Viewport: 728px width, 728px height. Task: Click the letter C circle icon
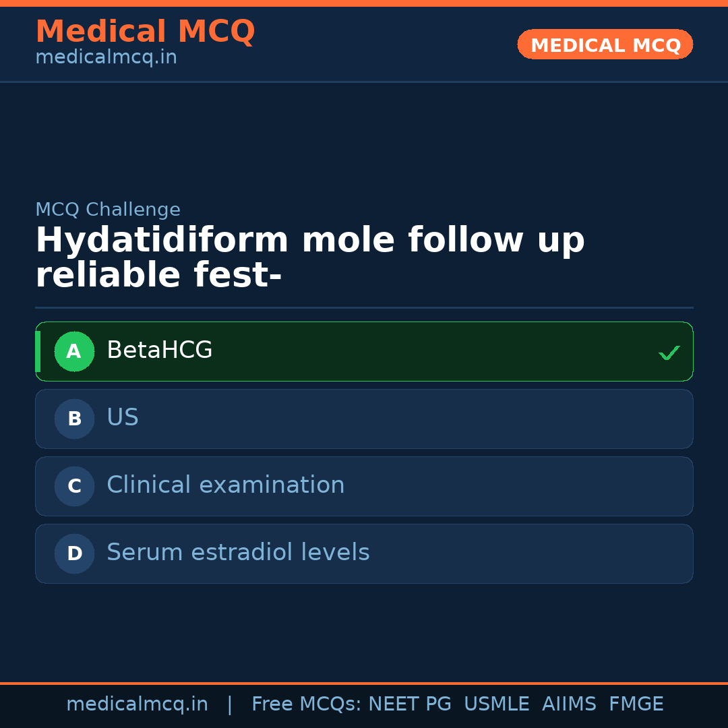(x=74, y=486)
